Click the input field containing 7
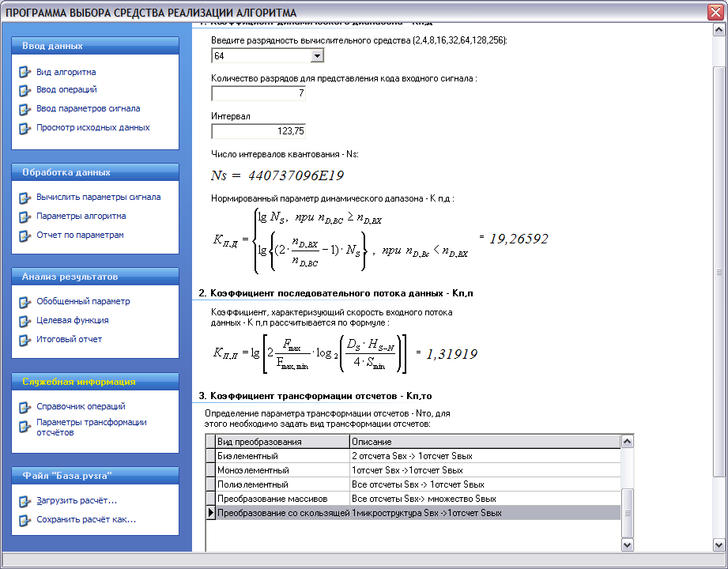The height and width of the screenshot is (569, 728). (x=258, y=93)
